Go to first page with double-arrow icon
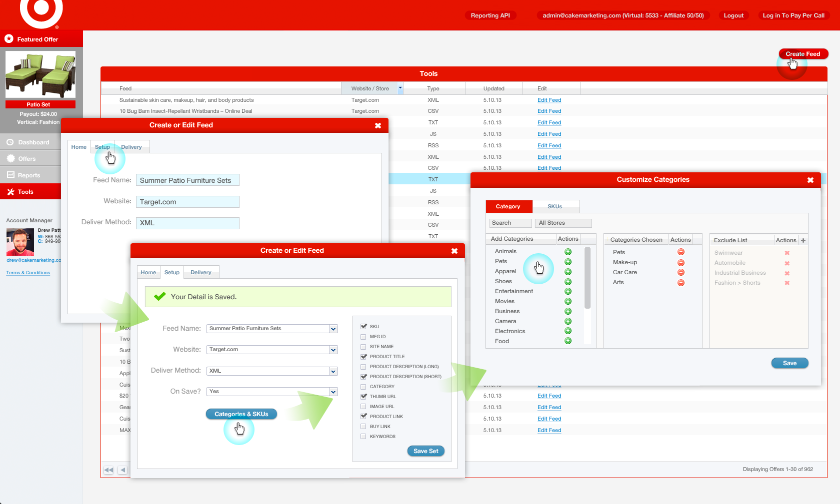This screenshot has height=504, width=840. 108,470
